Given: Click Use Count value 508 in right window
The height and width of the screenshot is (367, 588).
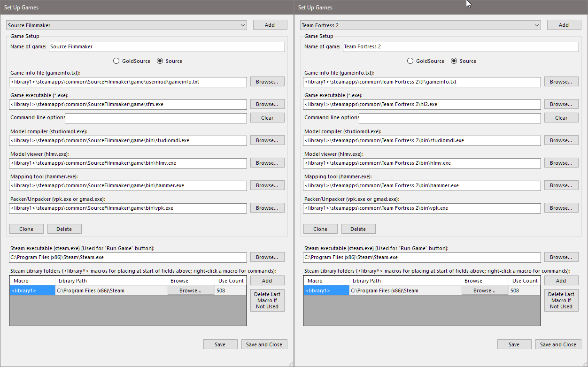Looking at the screenshot, I should pos(525,291).
